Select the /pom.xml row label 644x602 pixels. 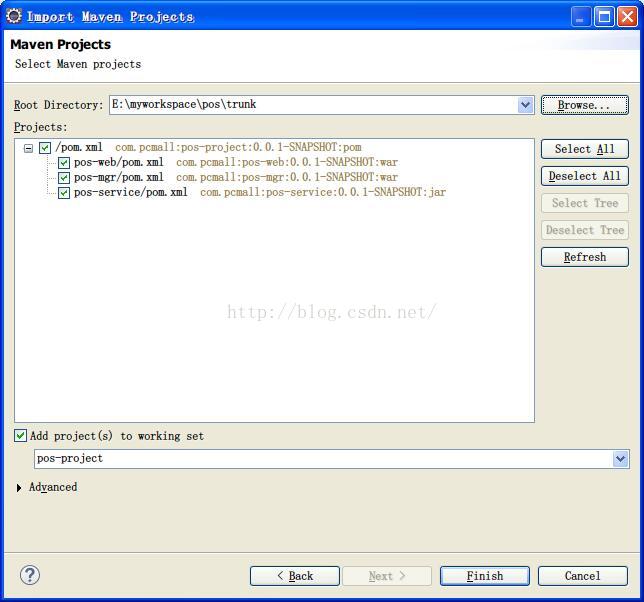[79, 147]
